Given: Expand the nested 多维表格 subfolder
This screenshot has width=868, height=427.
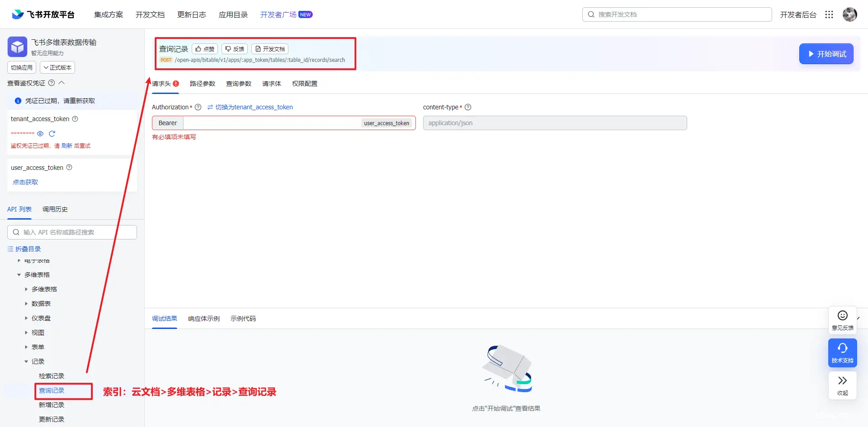Looking at the screenshot, I should [x=26, y=289].
